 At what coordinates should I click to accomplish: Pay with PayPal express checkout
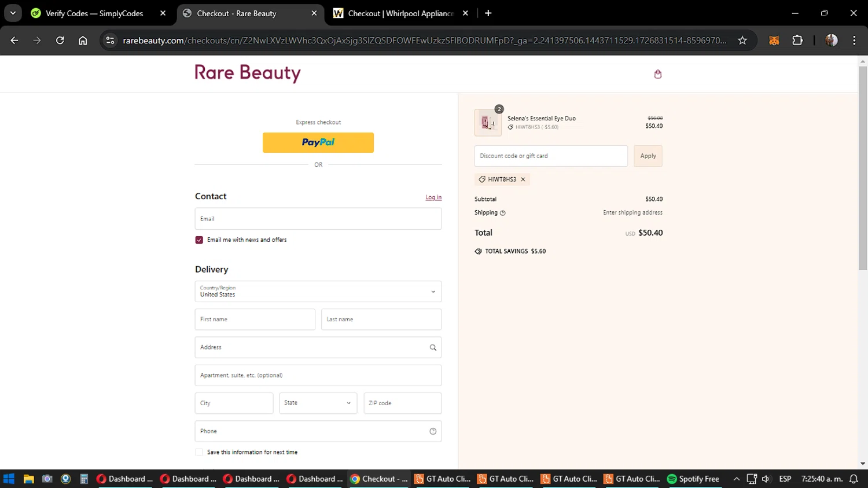coord(318,142)
